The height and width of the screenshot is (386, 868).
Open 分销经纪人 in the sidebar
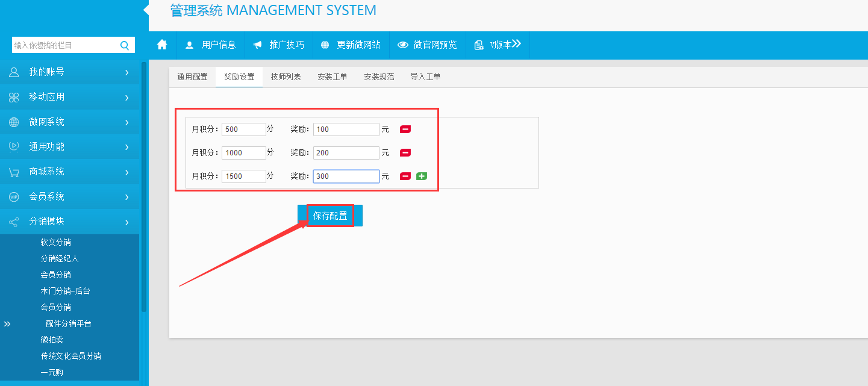[60, 258]
